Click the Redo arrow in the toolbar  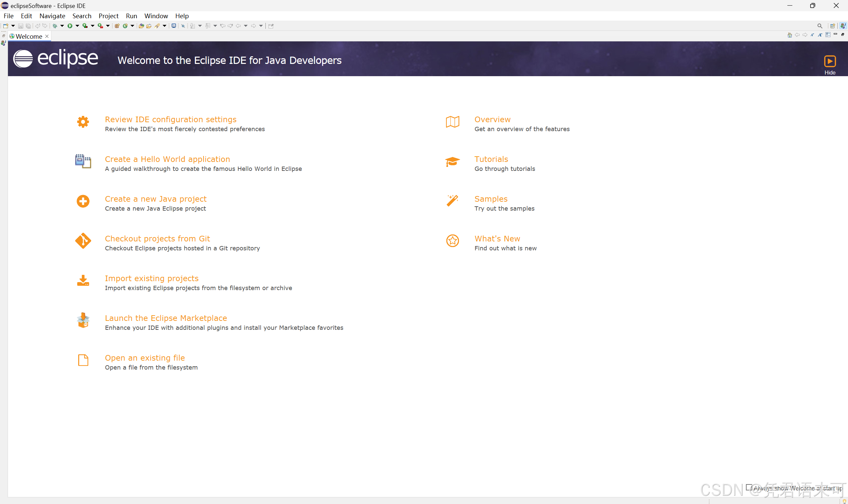[x=45, y=26]
